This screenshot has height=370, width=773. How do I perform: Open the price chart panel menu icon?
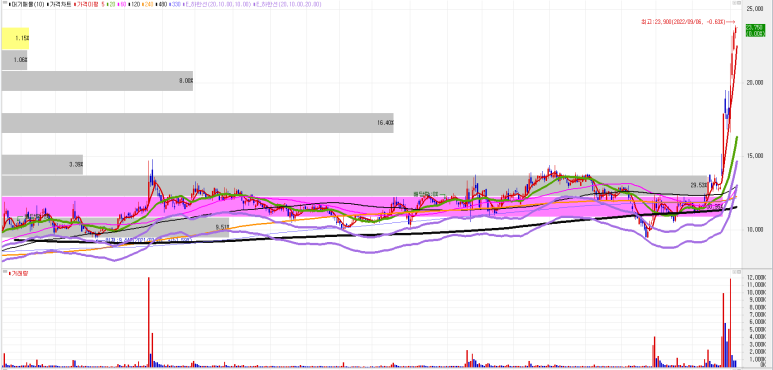pos(4,3)
